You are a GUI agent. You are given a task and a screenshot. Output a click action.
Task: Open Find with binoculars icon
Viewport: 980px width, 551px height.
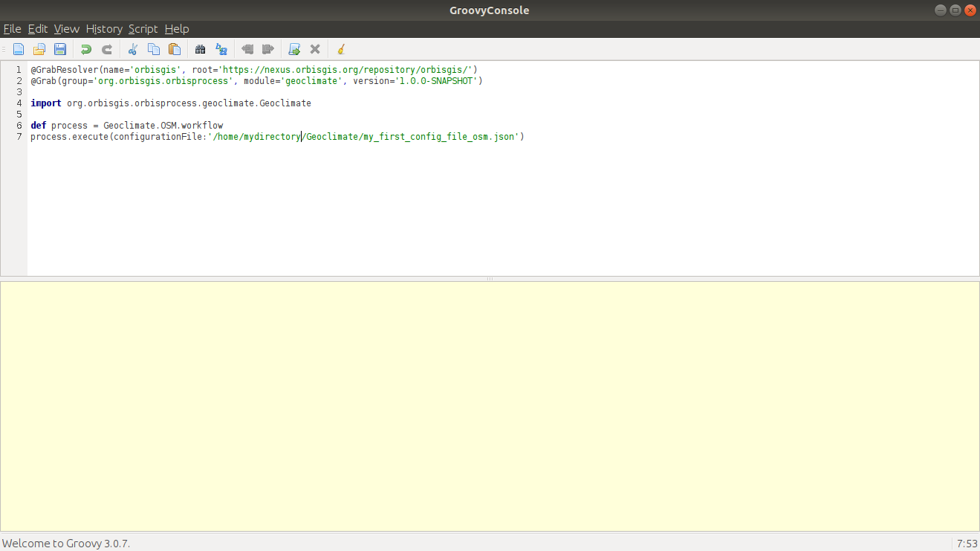click(x=200, y=49)
